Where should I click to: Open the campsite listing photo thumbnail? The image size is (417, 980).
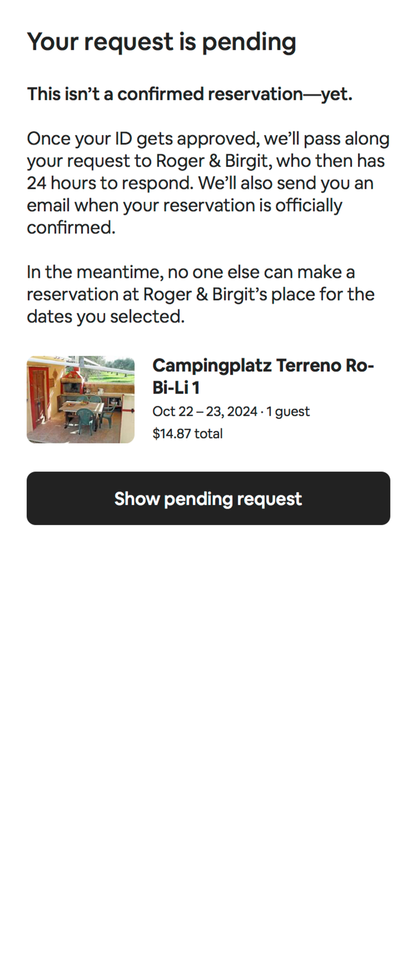(80, 399)
